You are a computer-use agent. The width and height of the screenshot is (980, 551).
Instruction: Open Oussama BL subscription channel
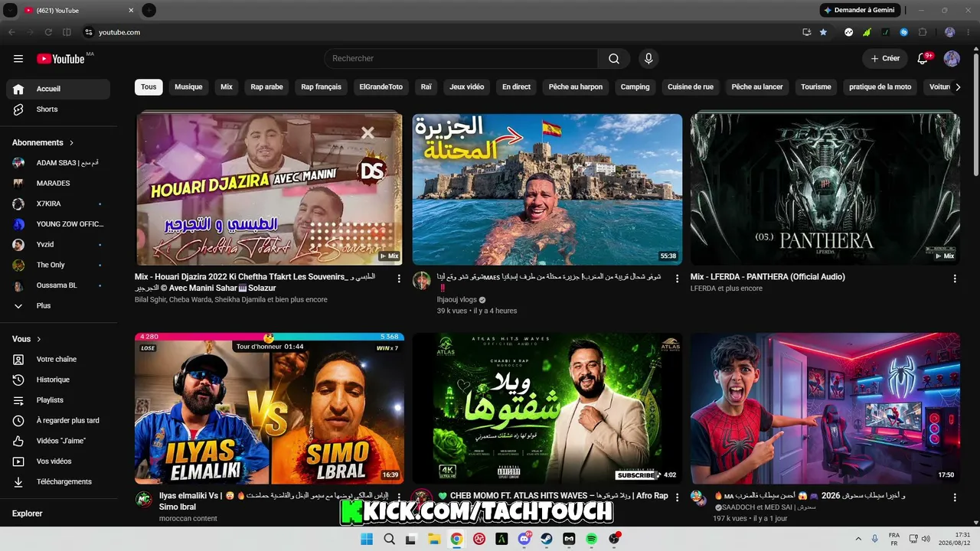tap(58, 285)
